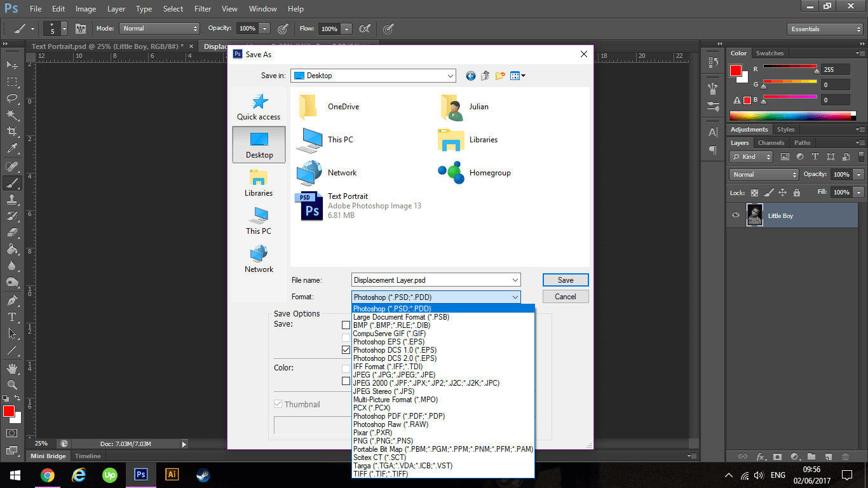Select the Eraser tool
Screen dimensions: 868x488
click(x=12, y=233)
